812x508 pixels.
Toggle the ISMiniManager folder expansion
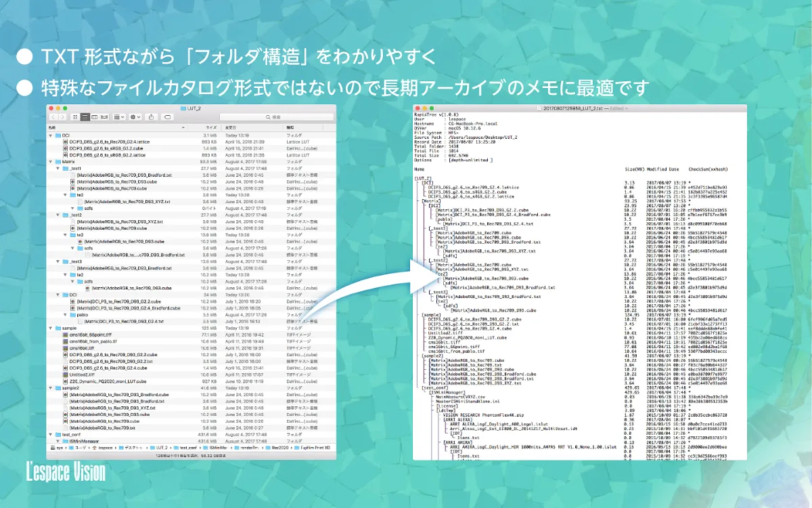click(58, 441)
